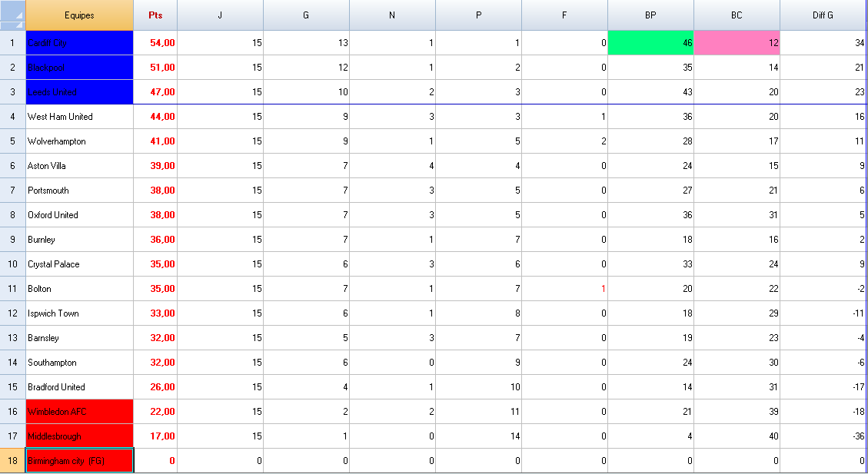
Task: Click West Ham's 44,00 points cell
Action: pyautogui.click(x=155, y=117)
